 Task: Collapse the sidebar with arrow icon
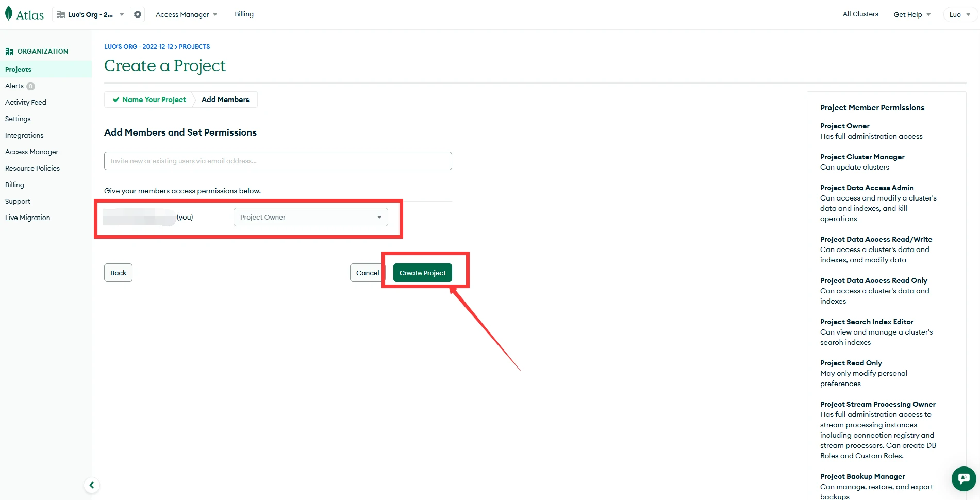point(92,485)
